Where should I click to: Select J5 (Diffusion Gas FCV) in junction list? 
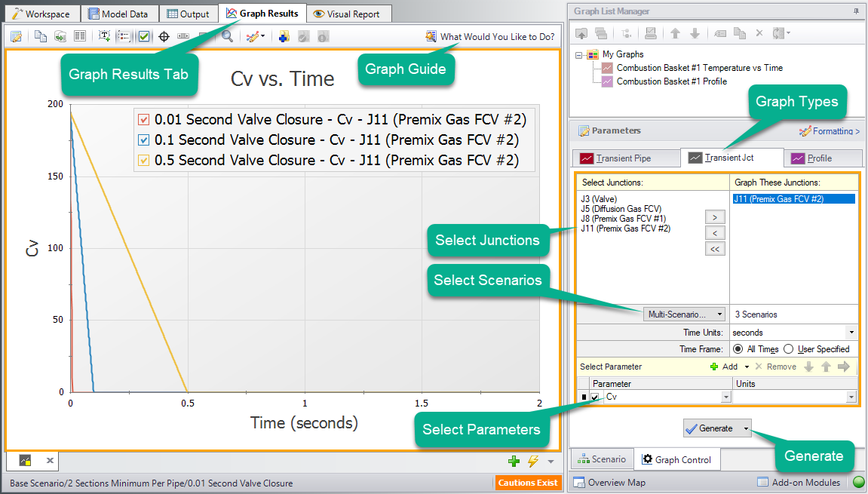pyautogui.click(x=621, y=209)
